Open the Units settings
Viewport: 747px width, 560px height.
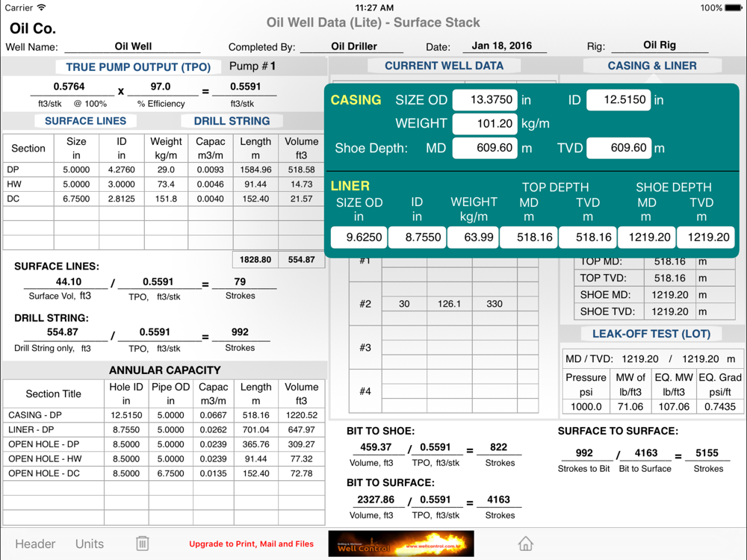[90, 544]
